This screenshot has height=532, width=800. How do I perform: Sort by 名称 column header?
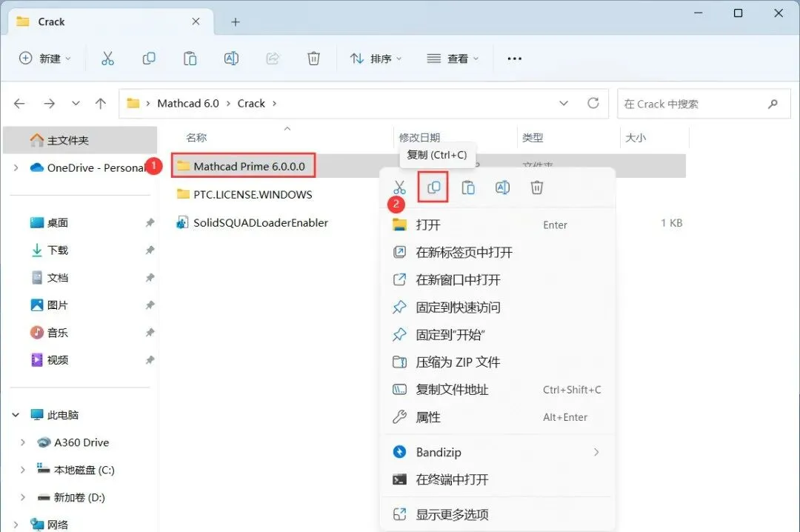click(x=196, y=138)
